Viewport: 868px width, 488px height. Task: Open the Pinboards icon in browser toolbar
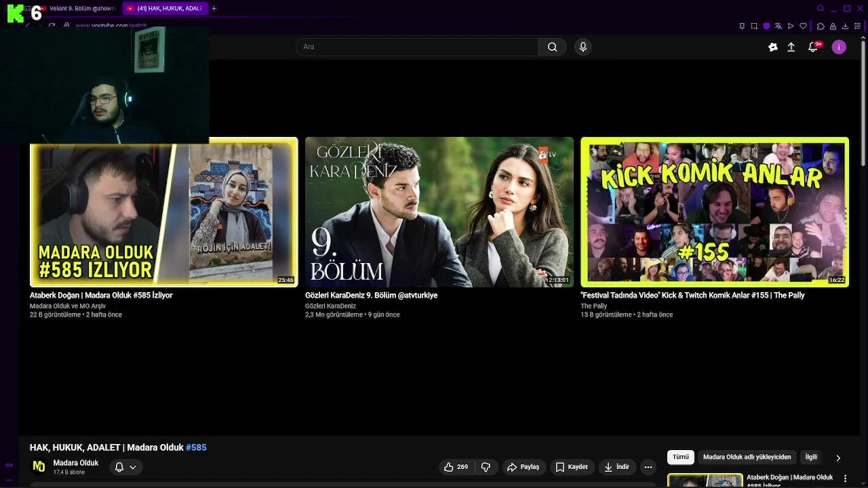point(742,26)
